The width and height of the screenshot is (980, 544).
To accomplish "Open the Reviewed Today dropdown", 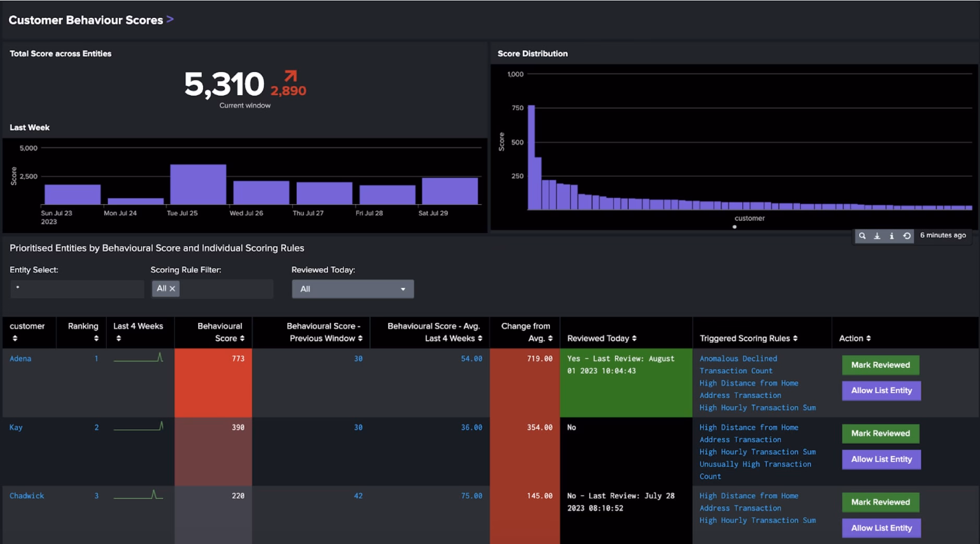I will [x=352, y=289].
